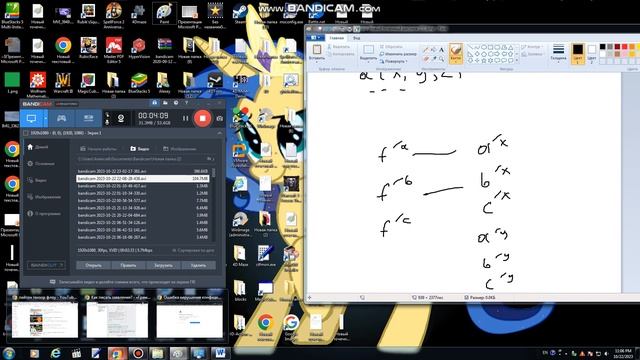Open Bandicut from the sidebar button

pyautogui.click(x=46, y=265)
